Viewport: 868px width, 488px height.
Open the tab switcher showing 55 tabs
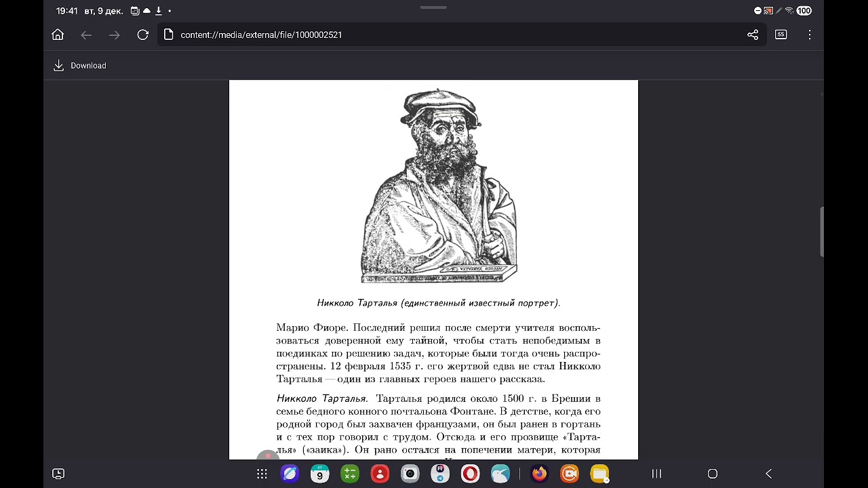click(x=781, y=35)
